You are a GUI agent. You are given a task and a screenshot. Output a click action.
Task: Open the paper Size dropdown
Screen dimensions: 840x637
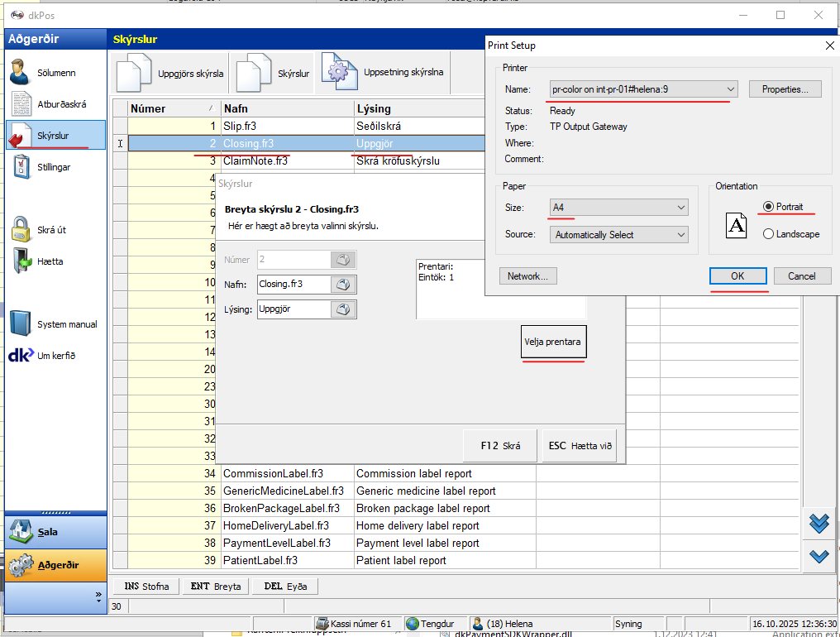click(x=680, y=208)
